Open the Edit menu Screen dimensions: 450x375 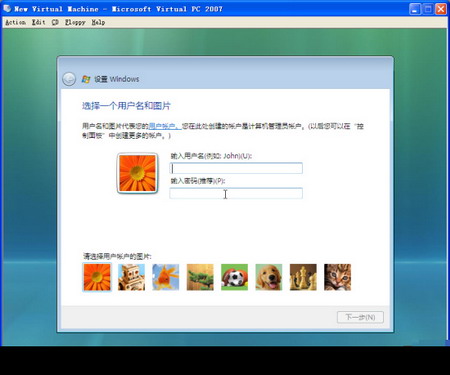point(38,22)
